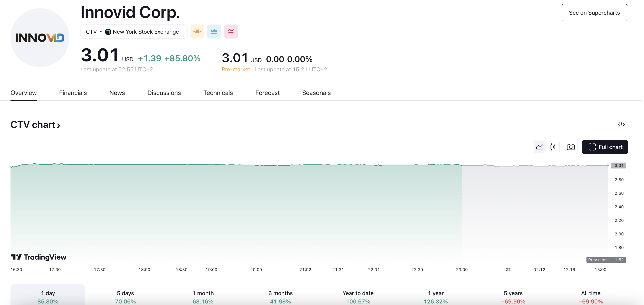Click the orange sunrise pre-market icon

(x=197, y=32)
